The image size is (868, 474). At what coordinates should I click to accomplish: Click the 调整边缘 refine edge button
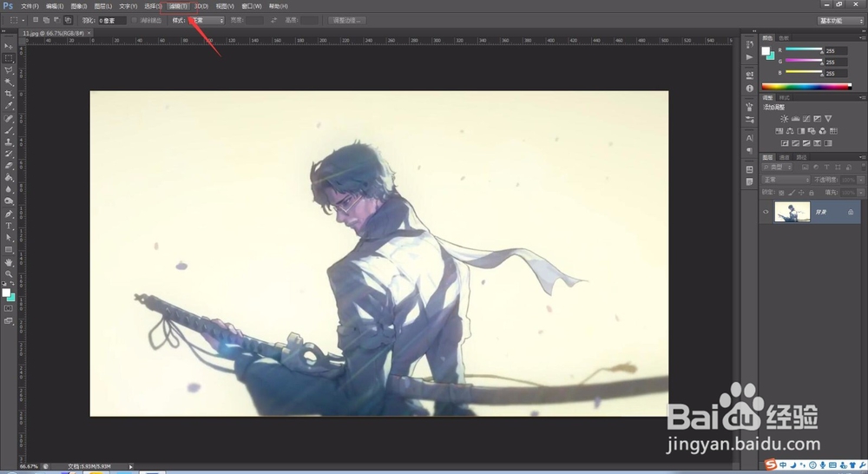click(x=346, y=21)
